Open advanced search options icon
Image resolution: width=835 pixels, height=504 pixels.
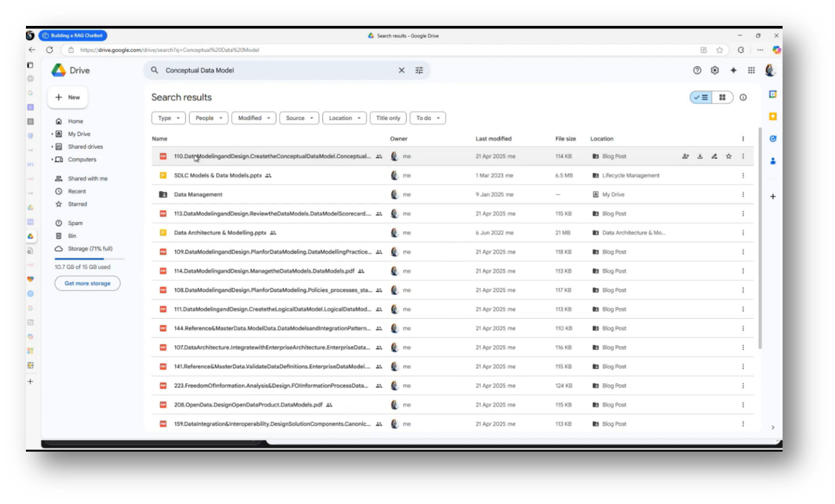coord(419,71)
